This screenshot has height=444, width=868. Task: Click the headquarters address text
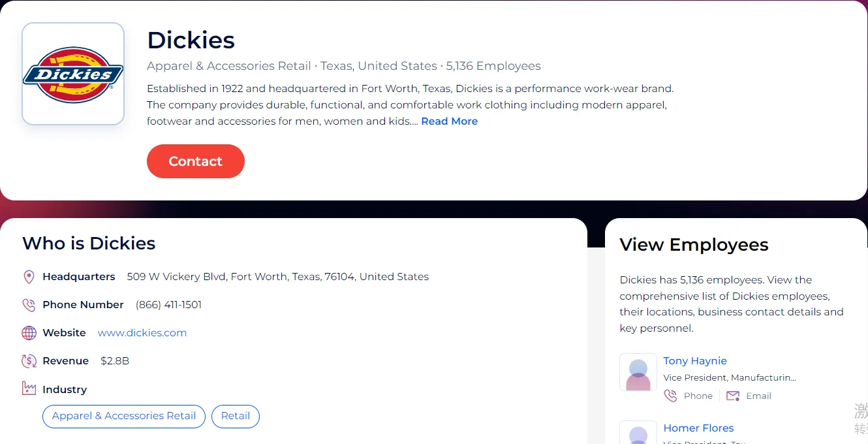point(277,277)
